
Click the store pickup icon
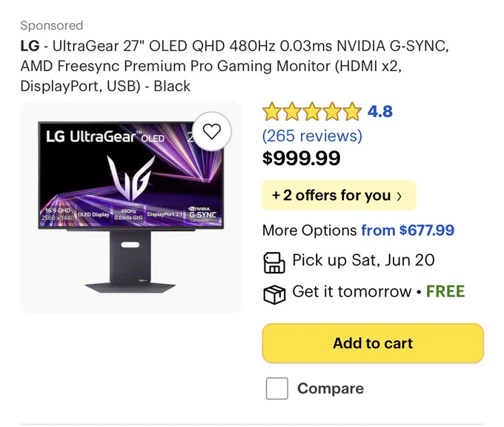274,262
